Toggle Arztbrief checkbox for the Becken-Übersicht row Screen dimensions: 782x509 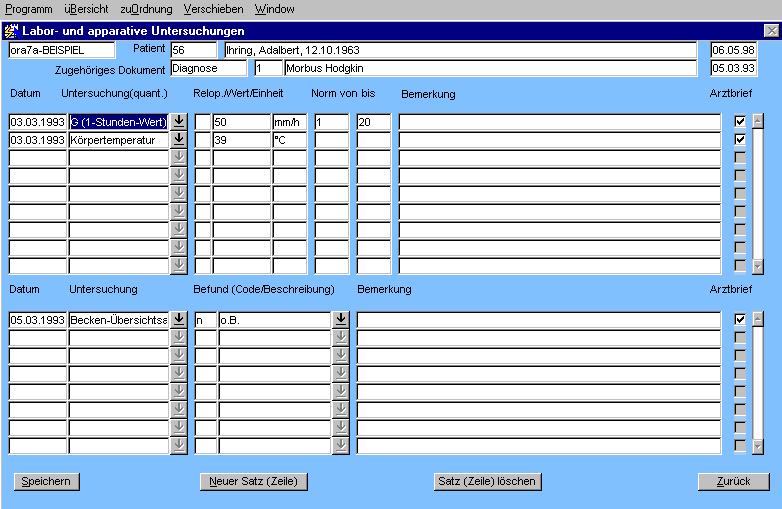(x=740, y=320)
